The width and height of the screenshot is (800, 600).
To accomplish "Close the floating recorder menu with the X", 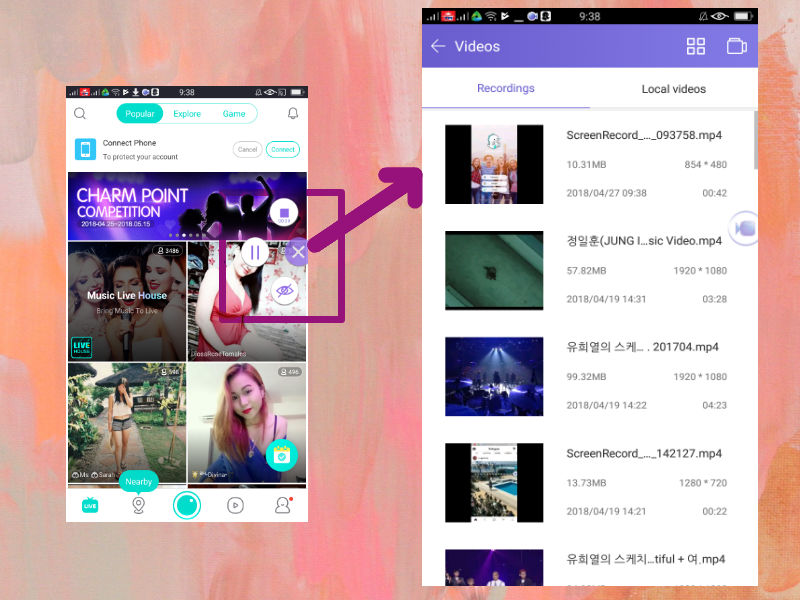I will pyautogui.click(x=297, y=253).
